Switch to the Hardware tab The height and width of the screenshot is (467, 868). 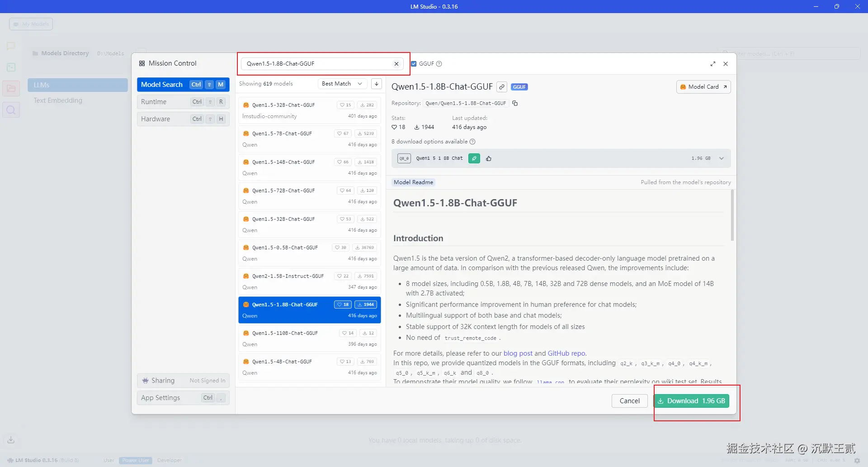pyautogui.click(x=183, y=119)
